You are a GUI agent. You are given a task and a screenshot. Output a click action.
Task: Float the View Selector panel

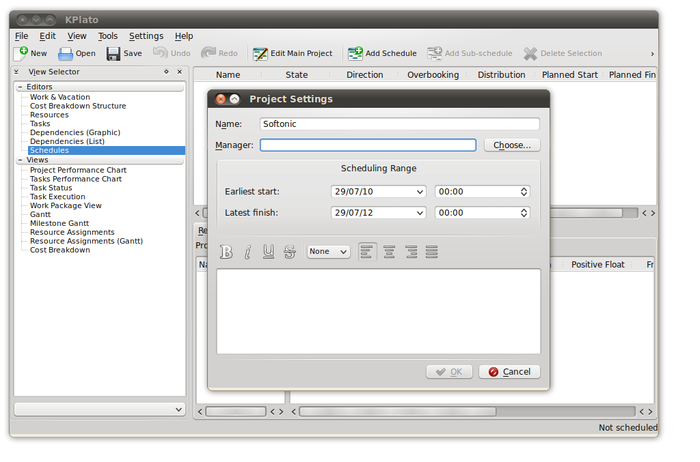coord(167,72)
